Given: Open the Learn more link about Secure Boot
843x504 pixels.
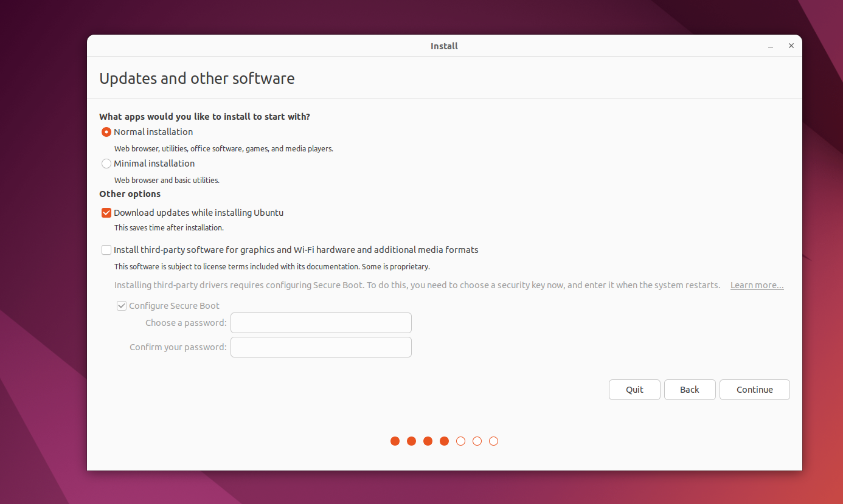Looking at the screenshot, I should click(x=757, y=285).
